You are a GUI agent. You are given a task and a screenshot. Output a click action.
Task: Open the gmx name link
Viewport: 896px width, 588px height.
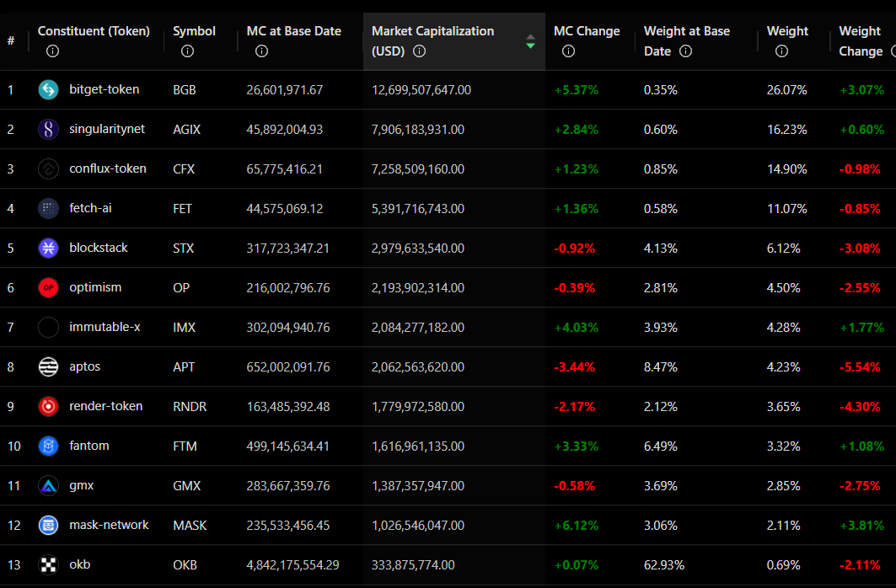click(81, 486)
